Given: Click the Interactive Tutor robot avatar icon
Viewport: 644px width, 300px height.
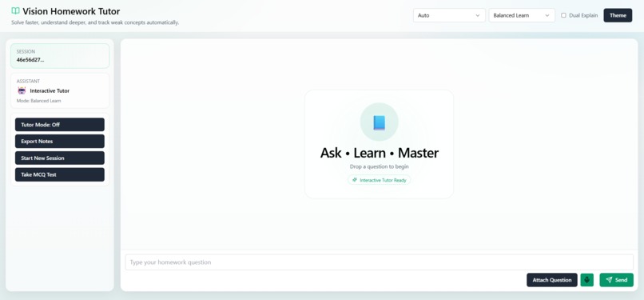Looking at the screenshot, I should (x=22, y=90).
